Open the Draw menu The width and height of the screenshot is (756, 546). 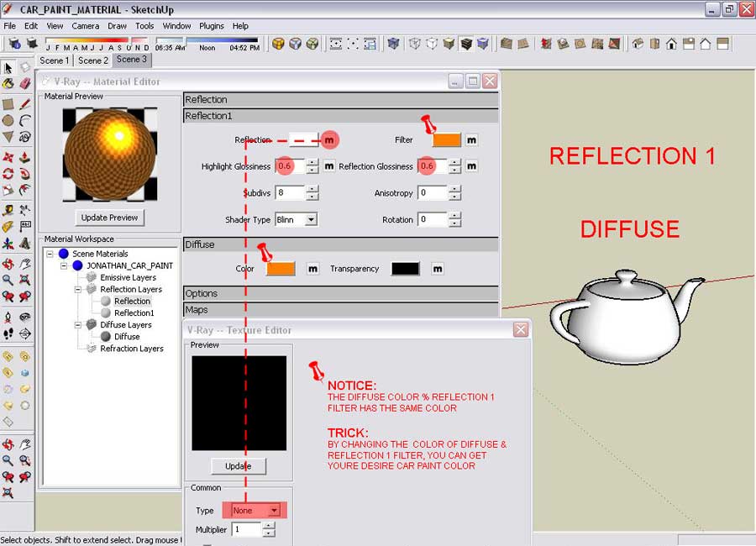pyautogui.click(x=117, y=26)
